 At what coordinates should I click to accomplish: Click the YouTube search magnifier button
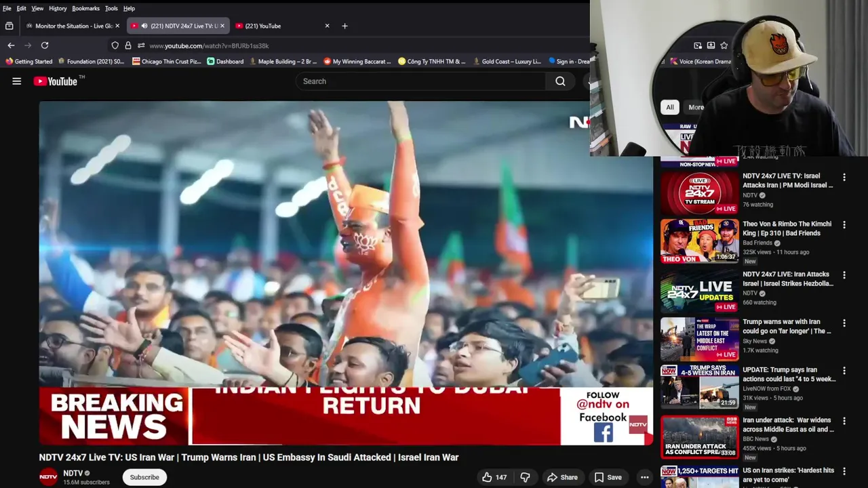pyautogui.click(x=560, y=81)
